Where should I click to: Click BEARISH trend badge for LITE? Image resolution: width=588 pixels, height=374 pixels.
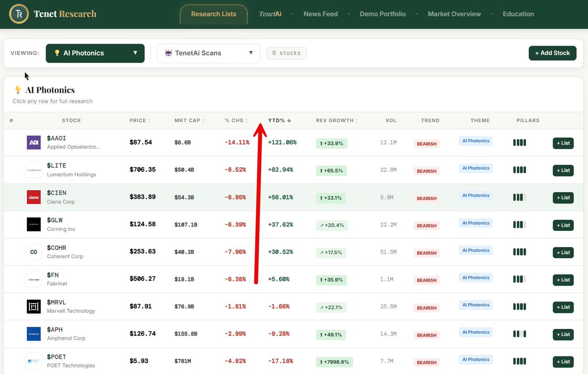click(427, 171)
